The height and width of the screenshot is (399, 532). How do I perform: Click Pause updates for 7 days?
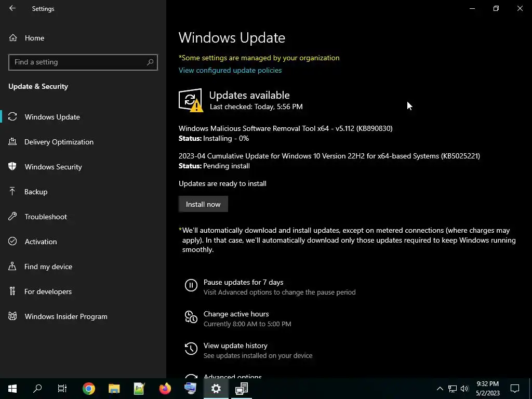243,282
